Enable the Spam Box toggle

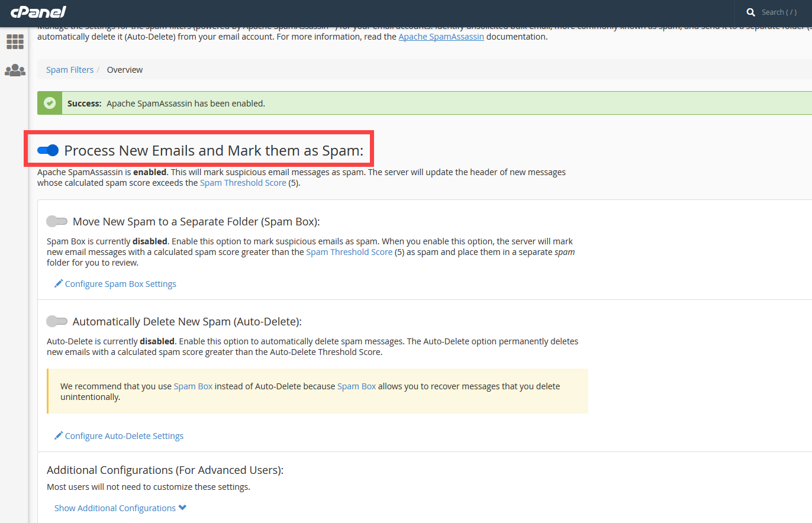(57, 221)
